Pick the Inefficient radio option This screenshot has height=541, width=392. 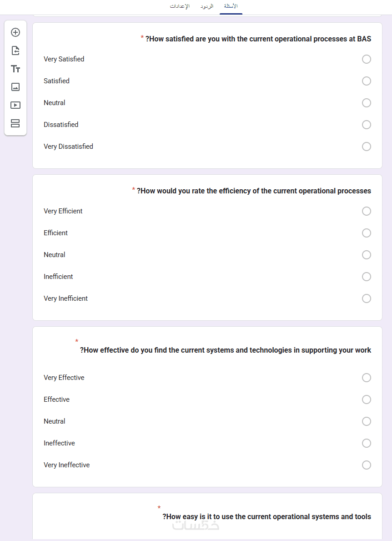(x=367, y=277)
